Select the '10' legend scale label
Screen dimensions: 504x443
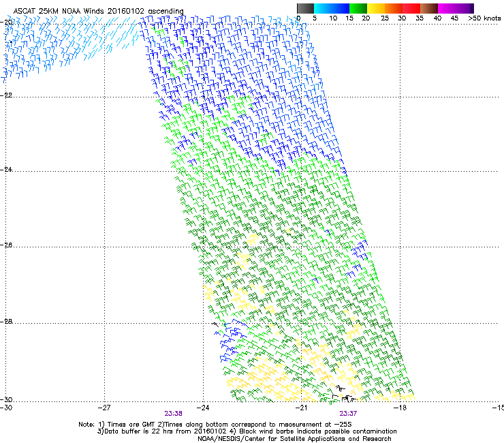(333, 18)
